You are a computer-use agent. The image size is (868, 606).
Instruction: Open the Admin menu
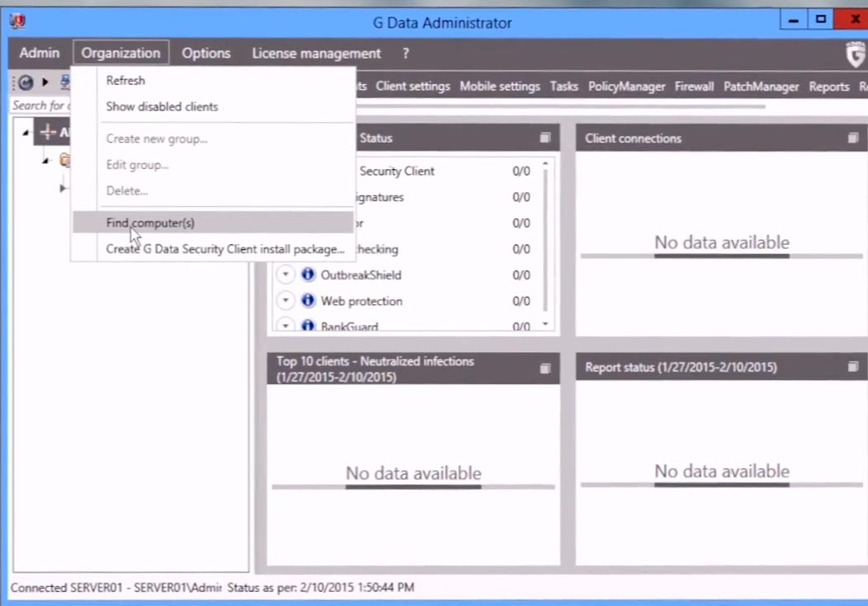click(x=40, y=53)
